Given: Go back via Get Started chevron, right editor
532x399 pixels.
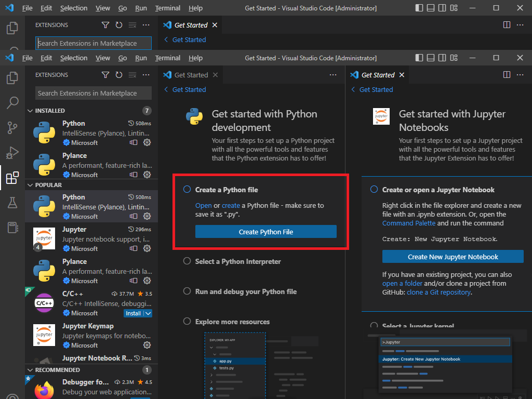Looking at the screenshot, I should tap(353, 89).
